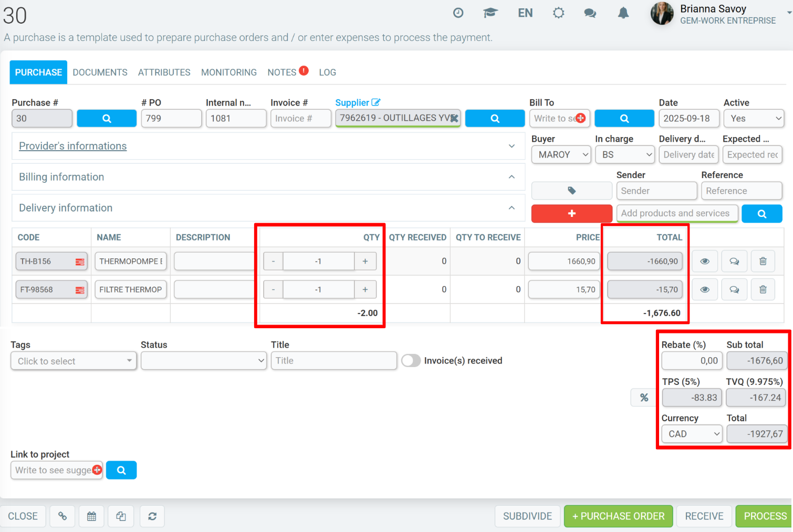Open TH-B156 code list icon
The width and height of the screenshot is (793, 532).
(80, 262)
